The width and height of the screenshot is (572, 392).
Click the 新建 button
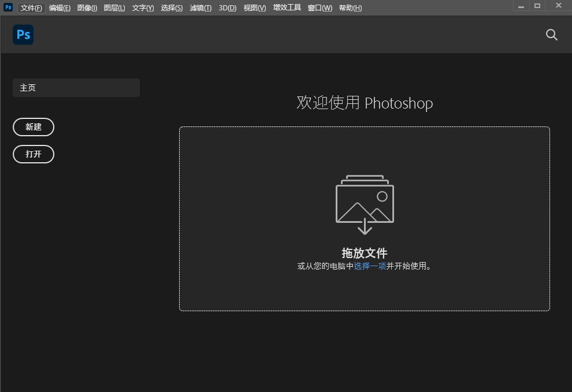pyautogui.click(x=34, y=127)
